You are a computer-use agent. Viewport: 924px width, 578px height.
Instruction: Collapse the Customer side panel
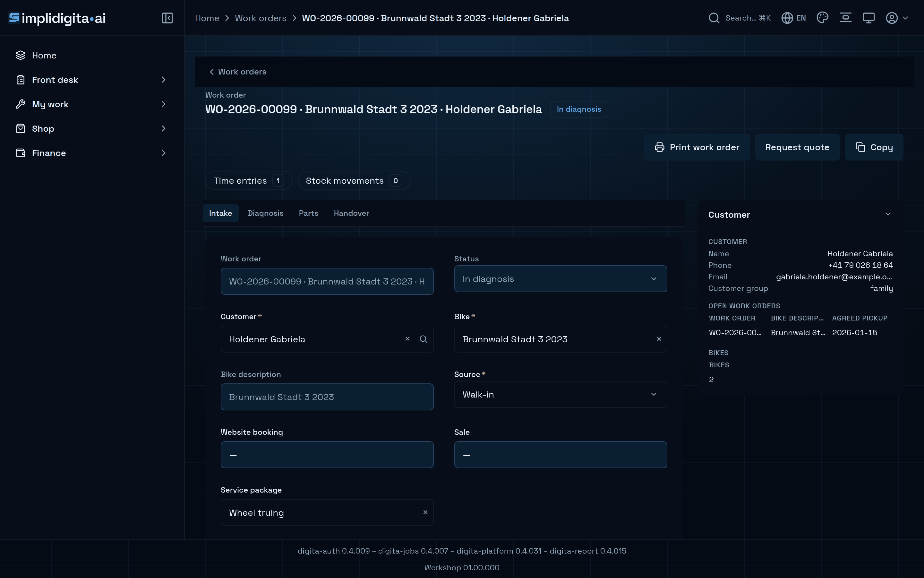click(x=888, y=214)
